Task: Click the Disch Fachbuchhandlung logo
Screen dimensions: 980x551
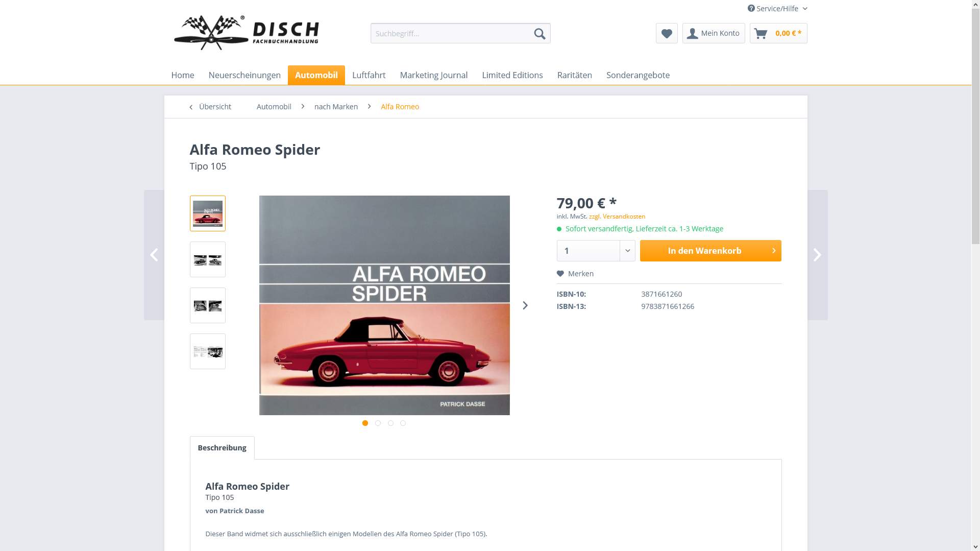Action: [246, 33]
